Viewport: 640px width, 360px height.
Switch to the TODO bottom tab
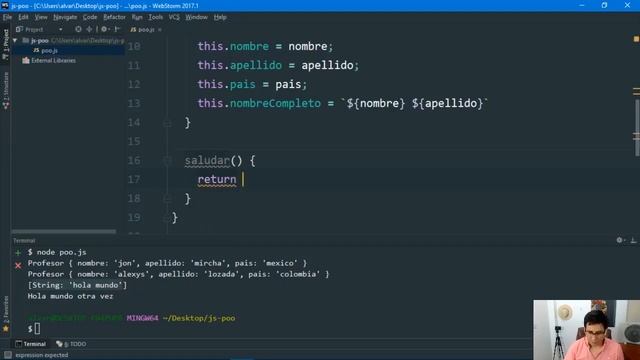(71, 344)
